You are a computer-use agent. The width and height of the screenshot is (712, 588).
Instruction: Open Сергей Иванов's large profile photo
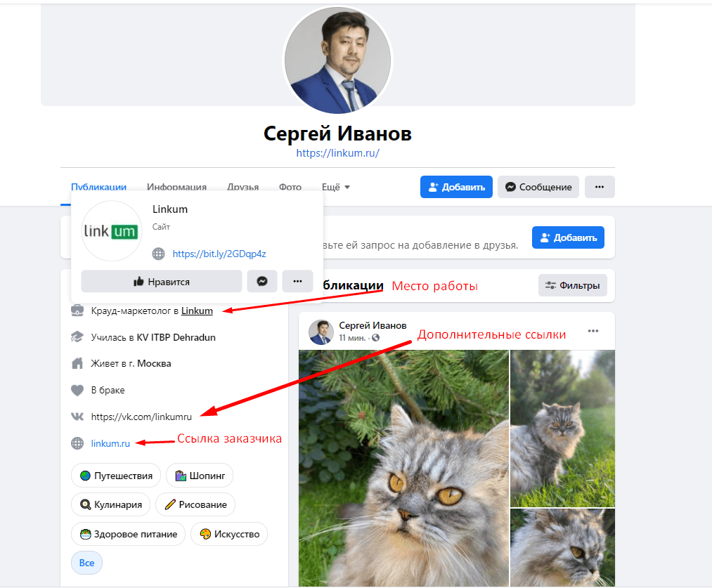tap(337, 60)
